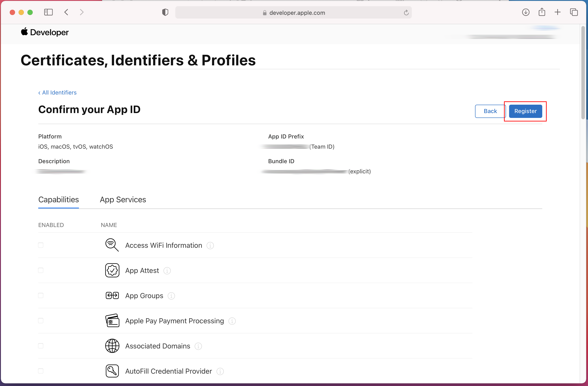This screenshot has width=588, height=386.
Task: Click info icon beside Access WiFi Information
Action: coord(210,246)
